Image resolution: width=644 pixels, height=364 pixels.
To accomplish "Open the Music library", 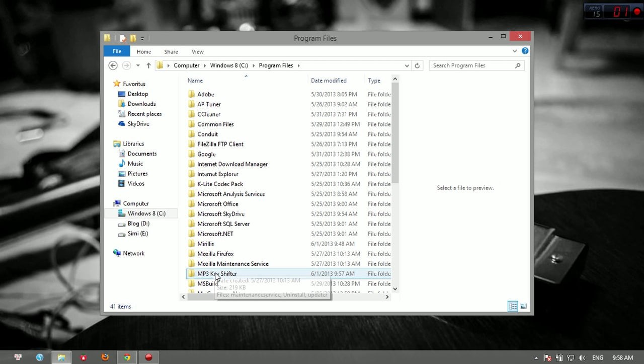I will (x=135, y=164).
